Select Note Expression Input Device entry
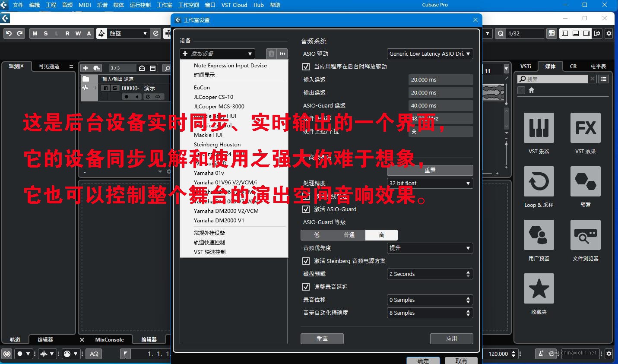Viewport: 618px width, 364px height. pyautogui.click(x=230, y=65)
